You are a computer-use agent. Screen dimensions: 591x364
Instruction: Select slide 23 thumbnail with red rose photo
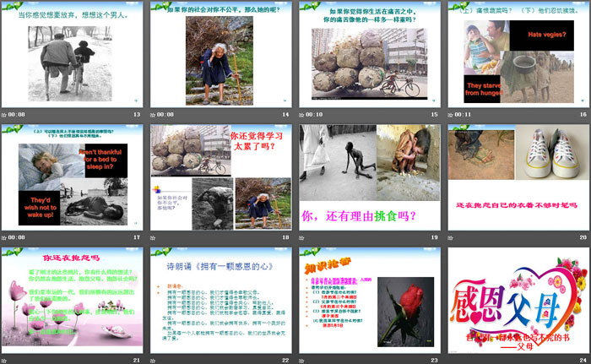[x=370, y=301]
